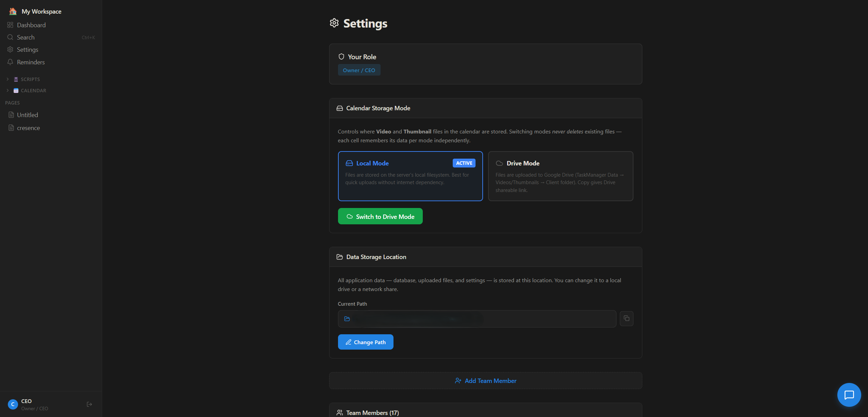Click the Change Path button

366,342
